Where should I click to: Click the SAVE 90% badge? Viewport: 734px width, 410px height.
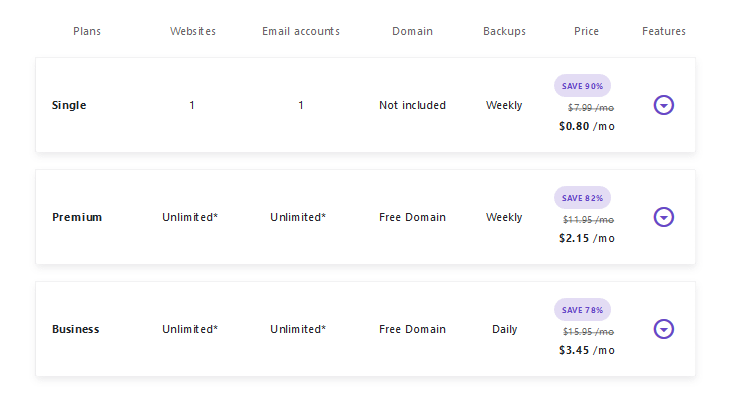[582, 86]
